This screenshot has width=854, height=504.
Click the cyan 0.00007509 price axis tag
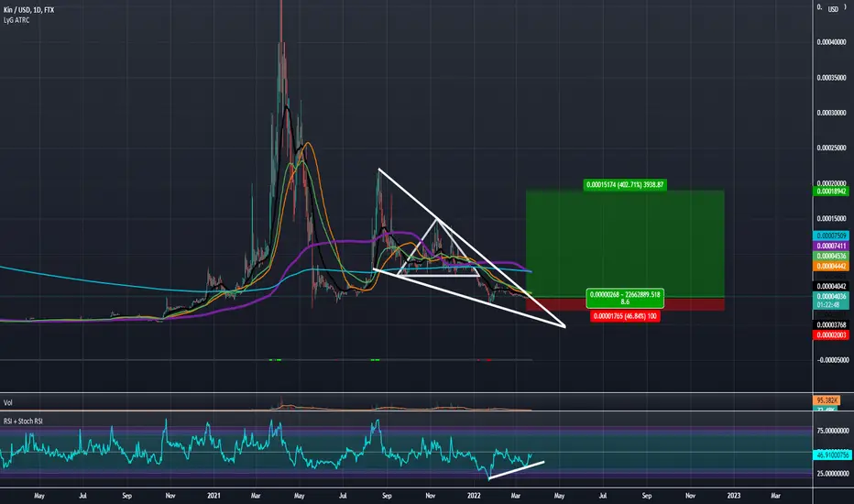click(x=830, y=236)
